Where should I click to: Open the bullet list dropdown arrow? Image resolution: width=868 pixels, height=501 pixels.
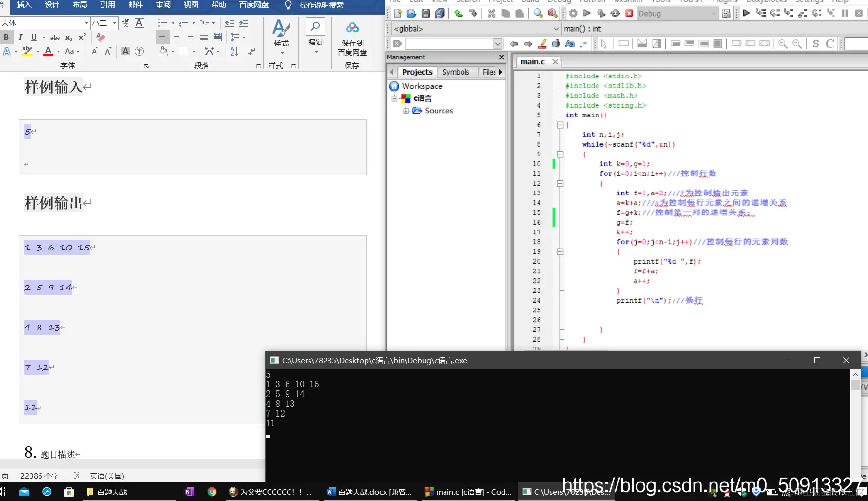click(173, 23)
